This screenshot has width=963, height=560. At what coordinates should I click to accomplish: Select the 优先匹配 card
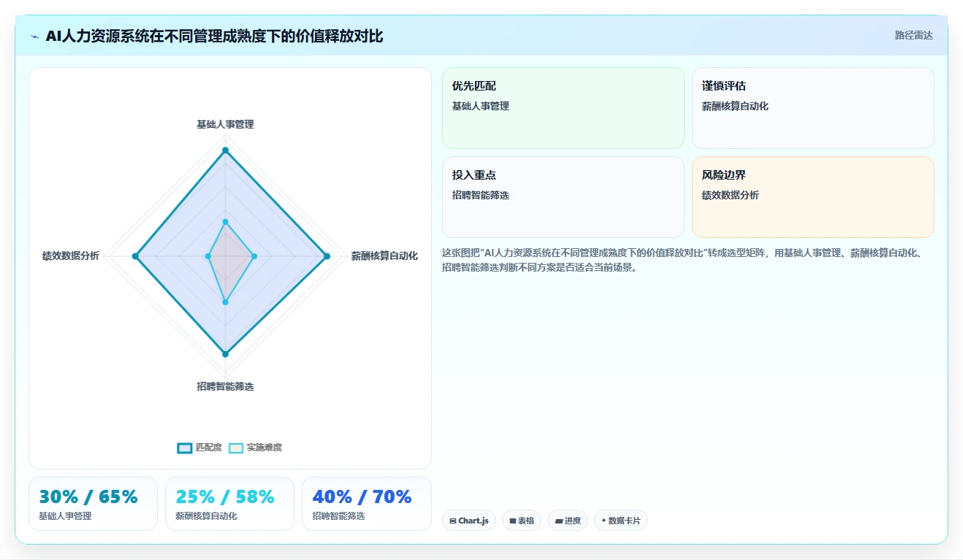pyautogui.click(x=563, y=108)
